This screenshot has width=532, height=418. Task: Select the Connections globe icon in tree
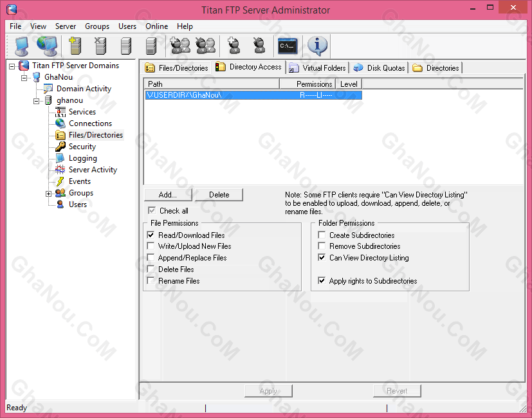60,123
